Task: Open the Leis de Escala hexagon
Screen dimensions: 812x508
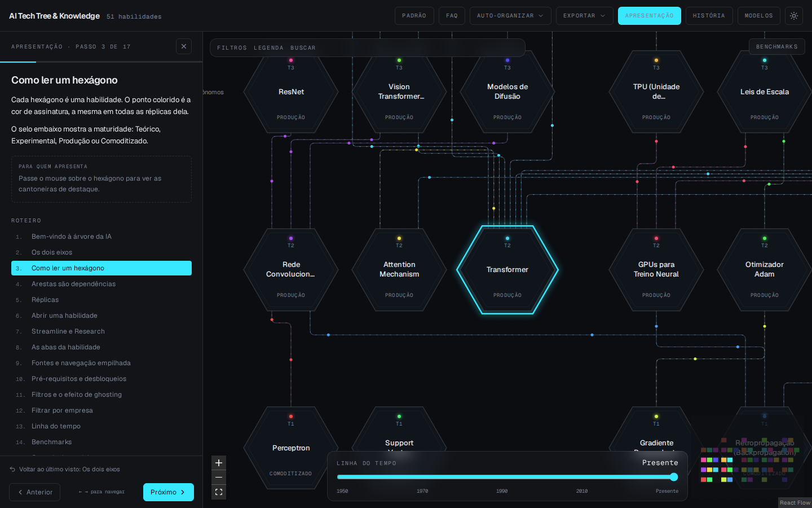Action: [x=765, y=91]
